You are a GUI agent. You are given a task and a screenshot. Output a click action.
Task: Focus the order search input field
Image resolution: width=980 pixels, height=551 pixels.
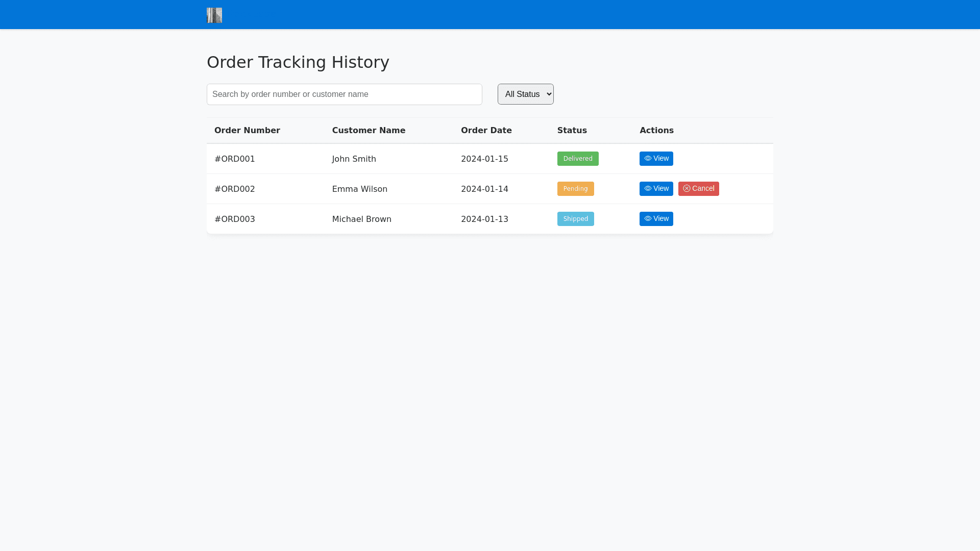tap(344, 94)
